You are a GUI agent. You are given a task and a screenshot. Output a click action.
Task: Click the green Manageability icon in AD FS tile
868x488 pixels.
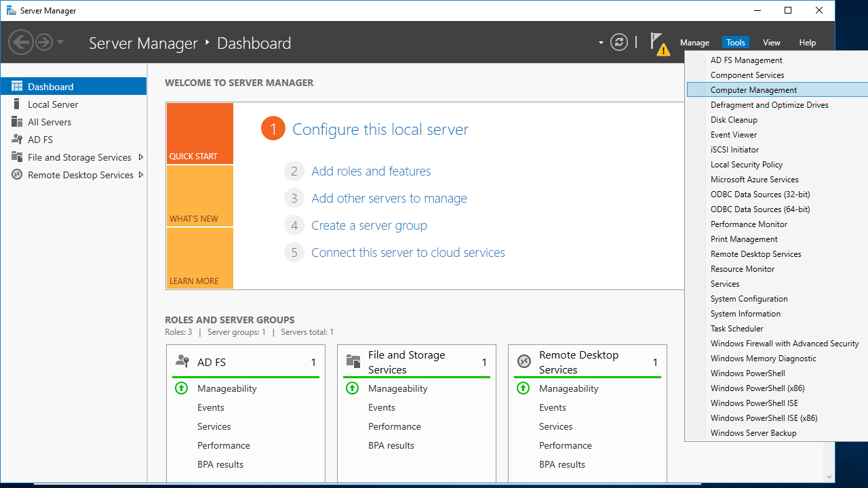click(181, 388)
